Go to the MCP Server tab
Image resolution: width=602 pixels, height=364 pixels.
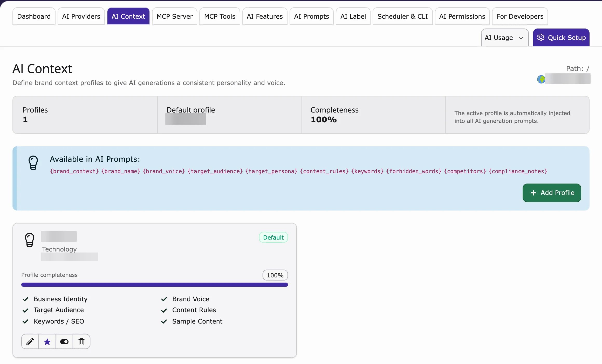[175, 16]
